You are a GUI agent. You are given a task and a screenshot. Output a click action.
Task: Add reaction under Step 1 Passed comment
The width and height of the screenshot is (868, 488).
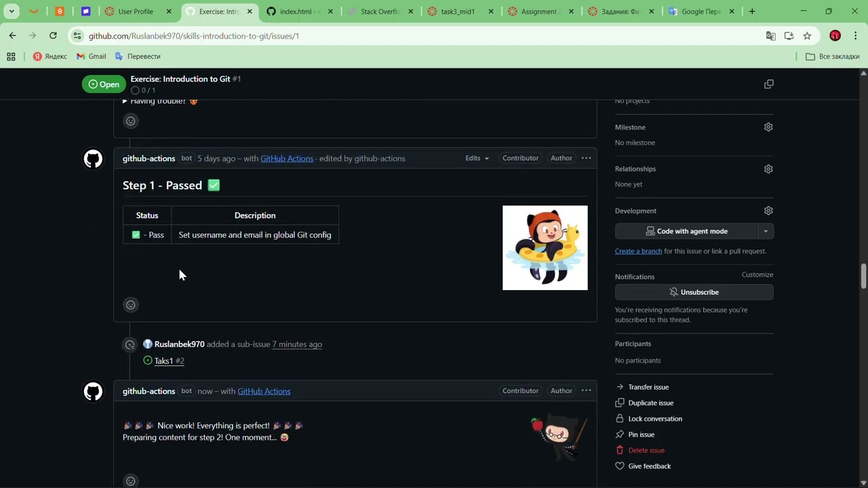pyautogui.click(x=131, y=305)
